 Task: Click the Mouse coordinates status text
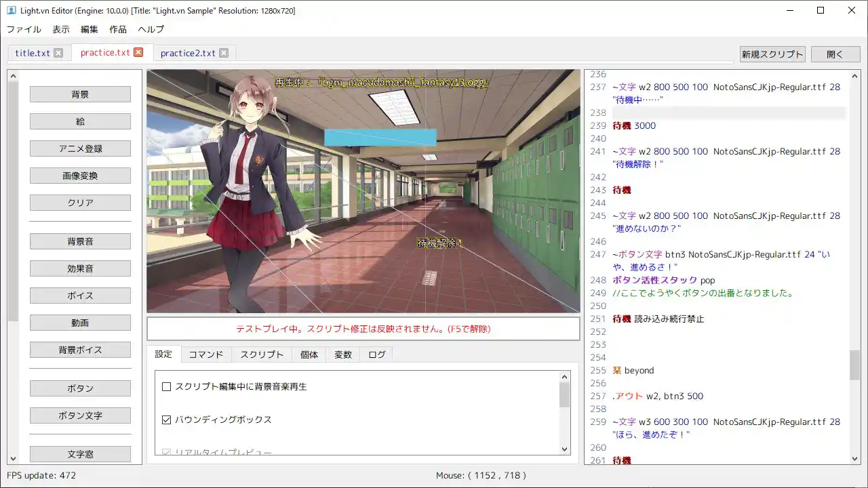[x=481, y=475]
